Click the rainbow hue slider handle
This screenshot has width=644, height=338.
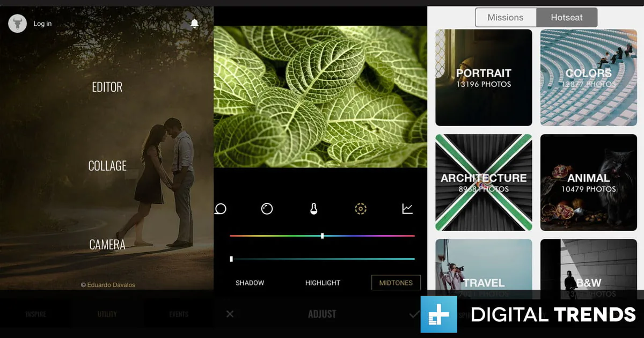[x=322, y=236]
